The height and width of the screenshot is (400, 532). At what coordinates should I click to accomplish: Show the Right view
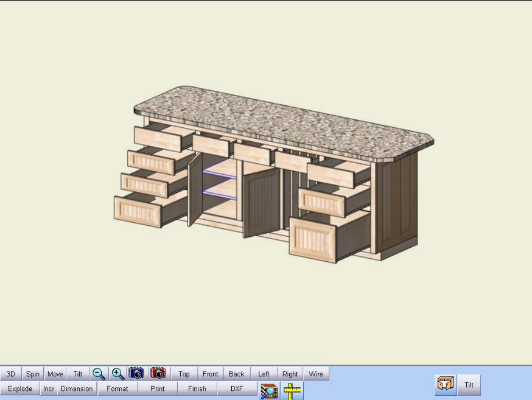pyautogui.click(x=290, y=374)
